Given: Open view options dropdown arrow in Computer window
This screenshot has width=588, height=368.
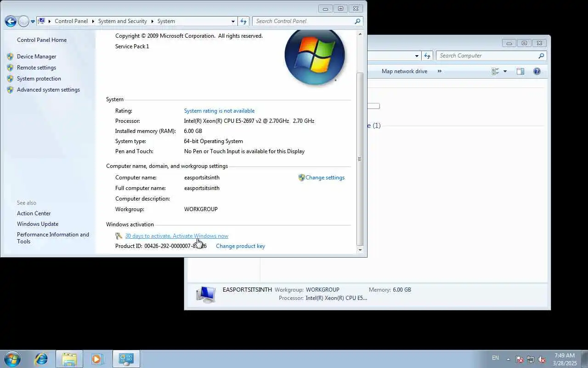Looking at the screenshot, I should click(x=505, y=71).
